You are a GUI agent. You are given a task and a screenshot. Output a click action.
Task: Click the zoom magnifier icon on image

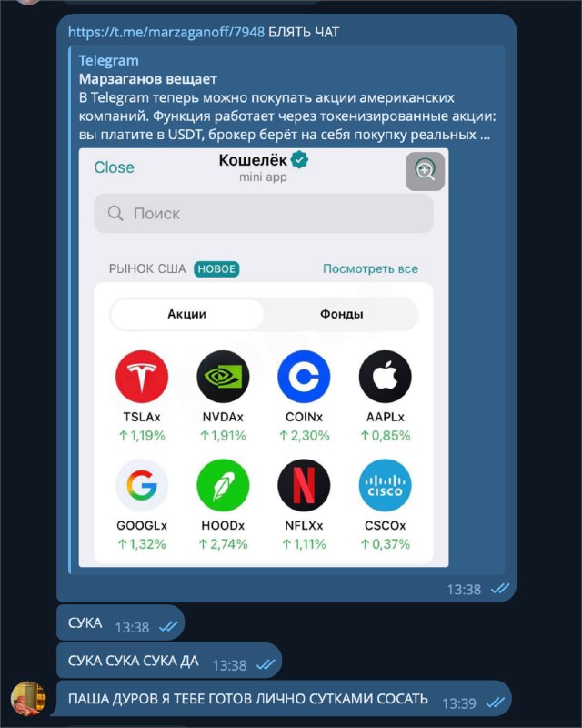click(x=425, y=171)
